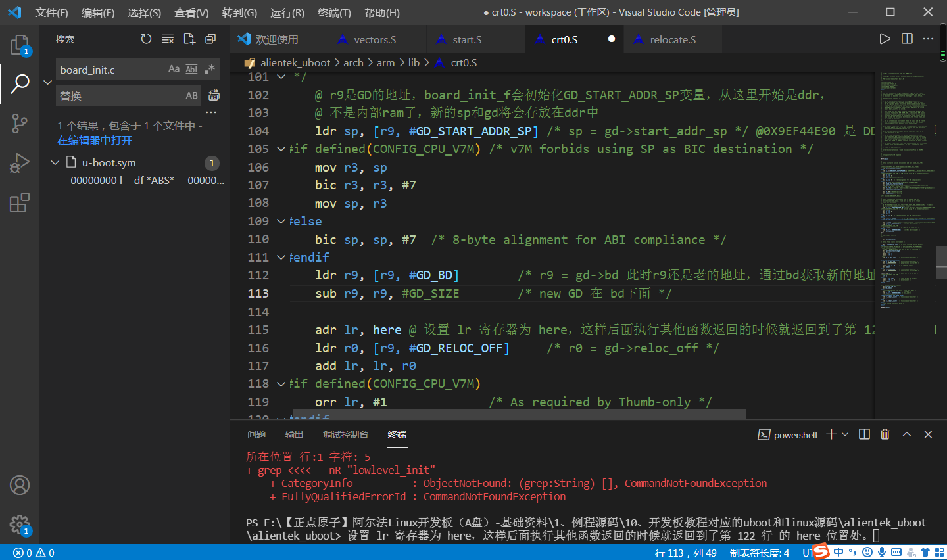Image resolution: width=947 pixels, height=560 pixels.
Task: Click the 在编辑器中打开 link
Action: click(95, 141)
